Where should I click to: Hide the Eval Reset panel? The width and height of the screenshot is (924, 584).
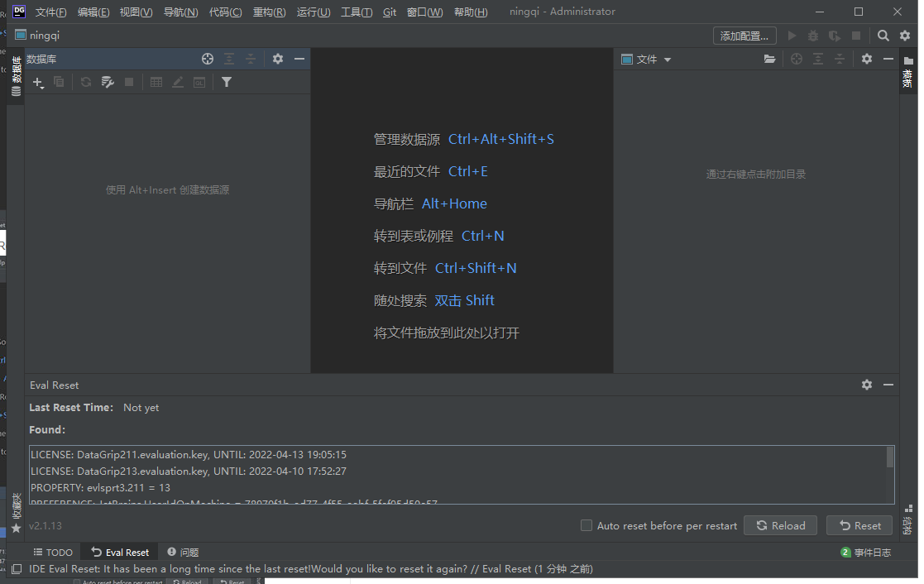[888, 385]
